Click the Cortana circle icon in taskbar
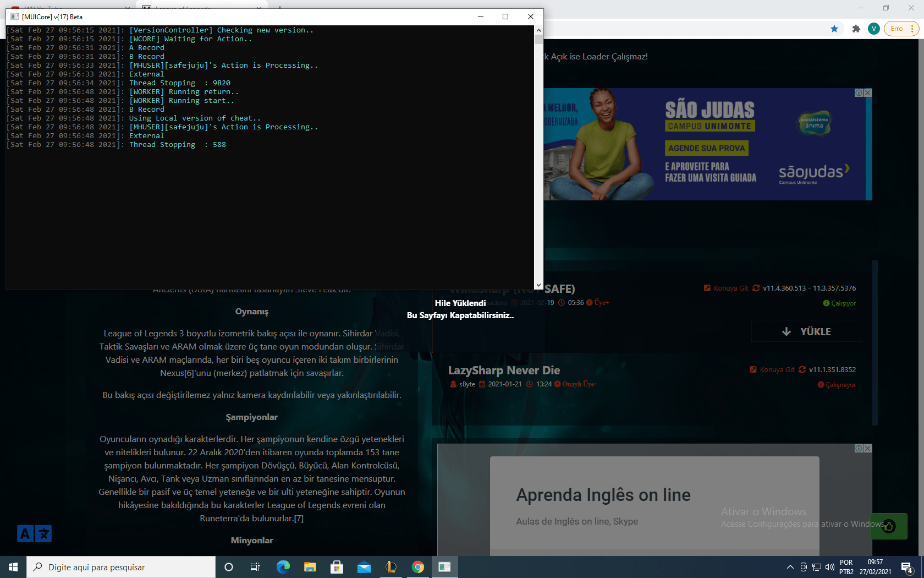Image resolution: width=924 pixels, height=578 pixels. coord(229,567)
